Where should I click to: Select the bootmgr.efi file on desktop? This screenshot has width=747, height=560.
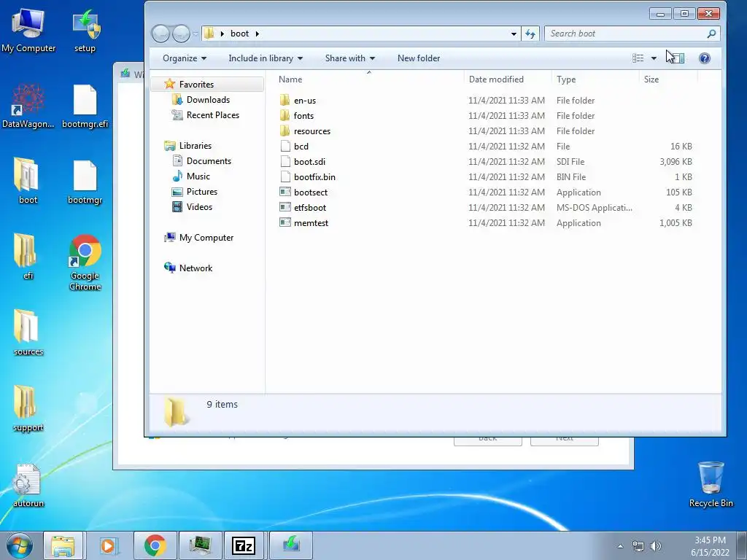(x=85, y=106)
